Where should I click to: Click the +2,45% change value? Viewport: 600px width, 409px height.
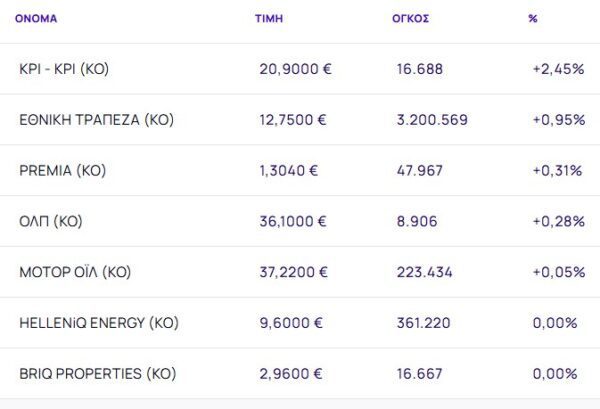coord(558,69)
